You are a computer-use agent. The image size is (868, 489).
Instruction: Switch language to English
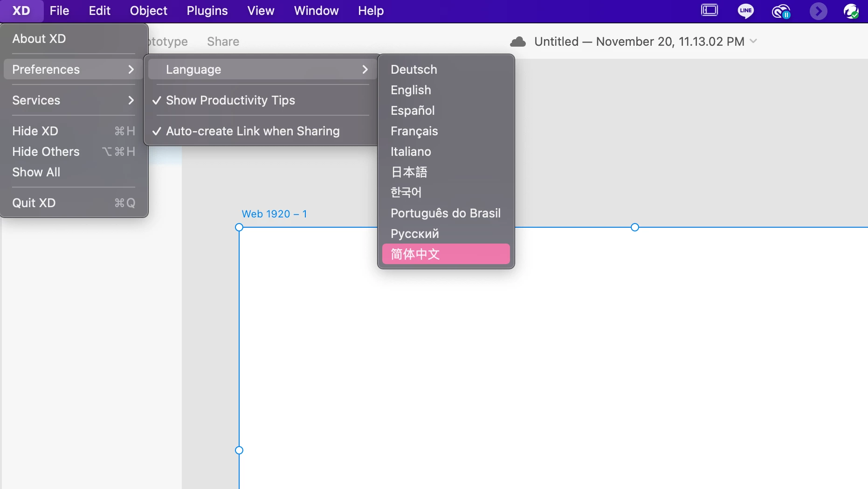446,90
